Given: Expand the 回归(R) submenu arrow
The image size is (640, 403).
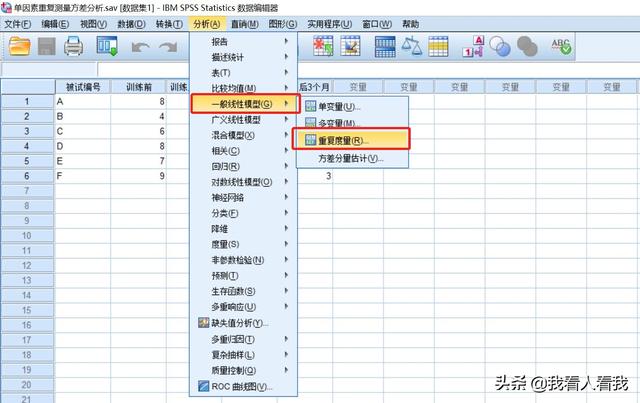Looking at the screenshot, I should (286, 166).
